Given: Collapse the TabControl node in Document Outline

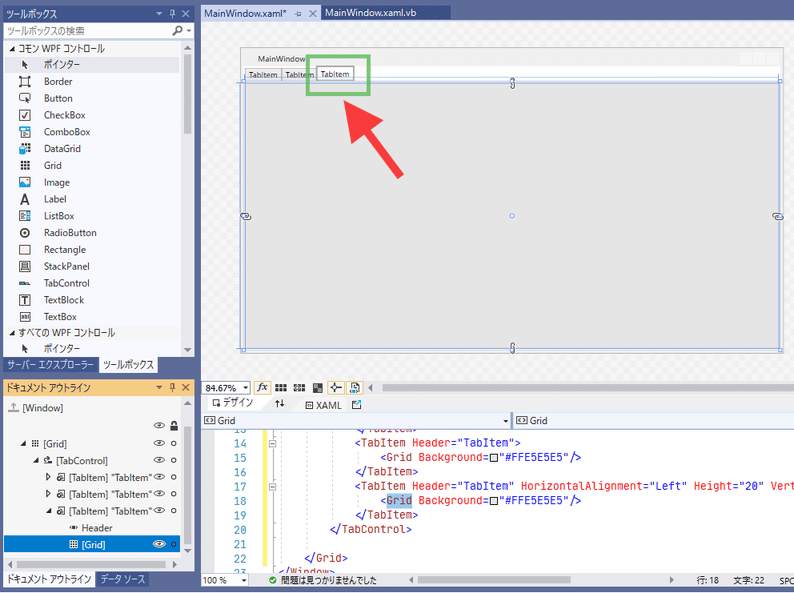Looking at the screenshot, I should tap(35, 461).
